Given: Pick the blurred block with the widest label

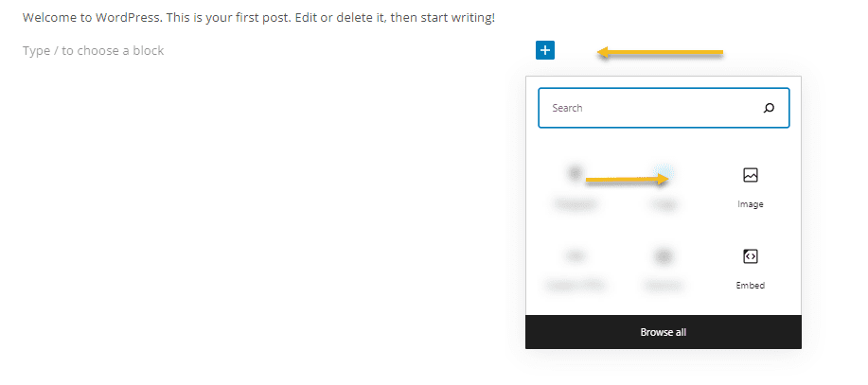Looking at the screenshot, I should (x=576, y=269).
